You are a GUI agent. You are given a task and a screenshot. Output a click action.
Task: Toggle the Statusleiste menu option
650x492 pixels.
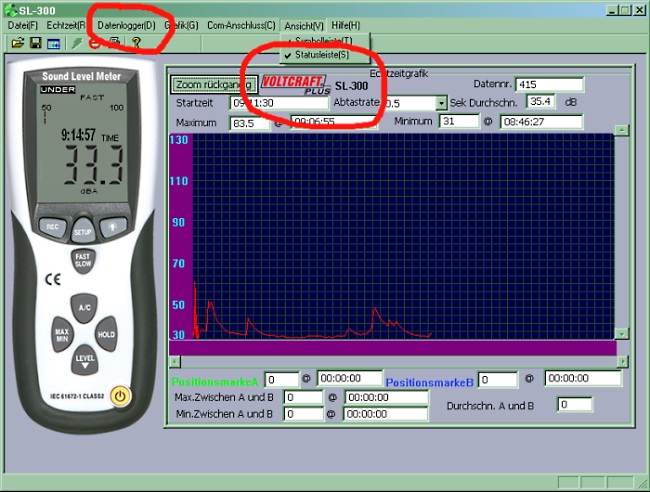coord(321,55)
